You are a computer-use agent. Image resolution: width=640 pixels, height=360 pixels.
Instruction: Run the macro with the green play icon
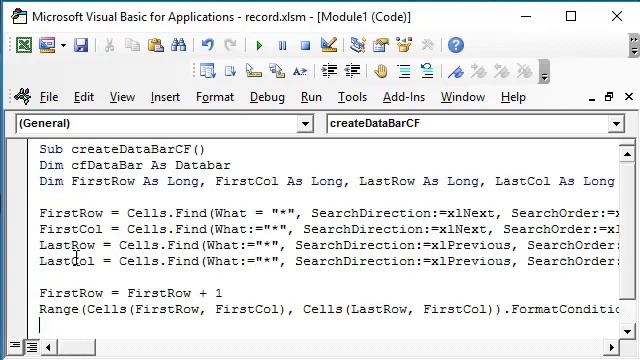point(259,45)
